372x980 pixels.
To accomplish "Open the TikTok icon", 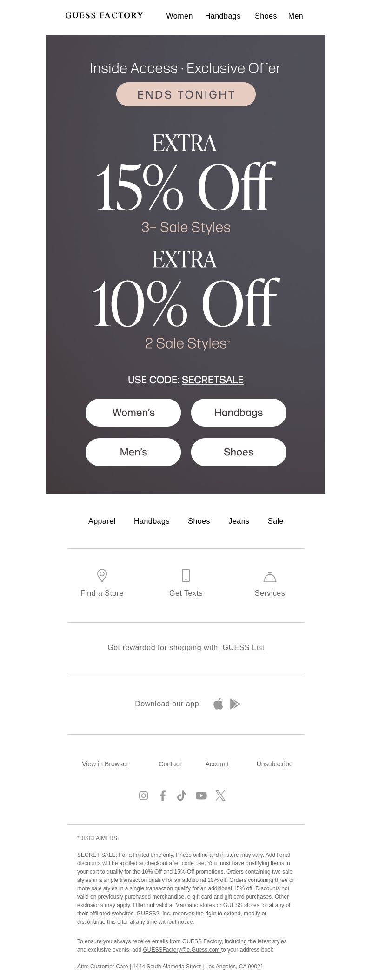I will pos(182,796).
